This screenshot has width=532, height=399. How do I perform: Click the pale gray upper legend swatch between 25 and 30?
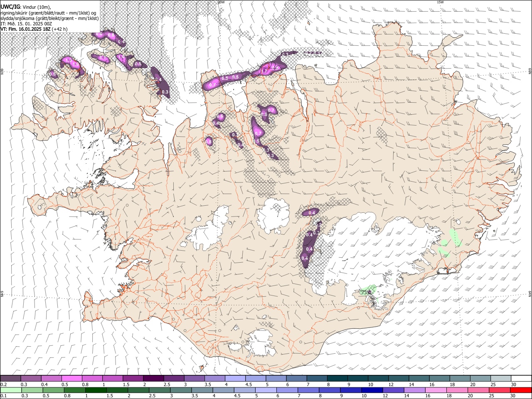coord(500,379)
